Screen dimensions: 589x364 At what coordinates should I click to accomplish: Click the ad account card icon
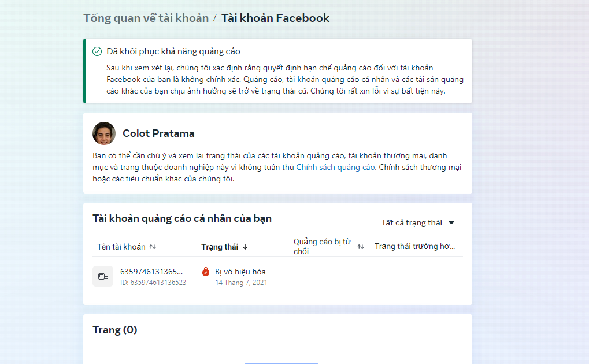tap(103, 277)
